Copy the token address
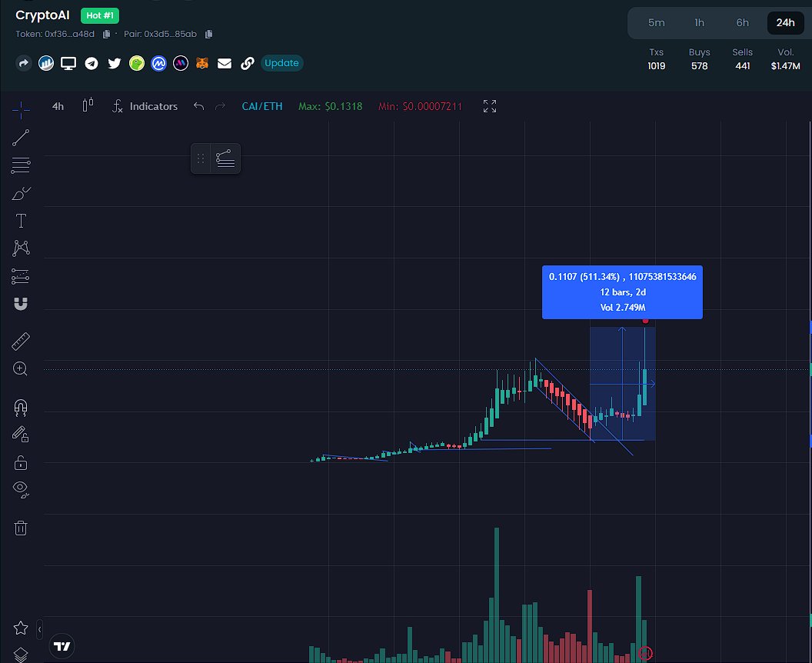This screenshot has width=812, height=663. coord(106,34)
